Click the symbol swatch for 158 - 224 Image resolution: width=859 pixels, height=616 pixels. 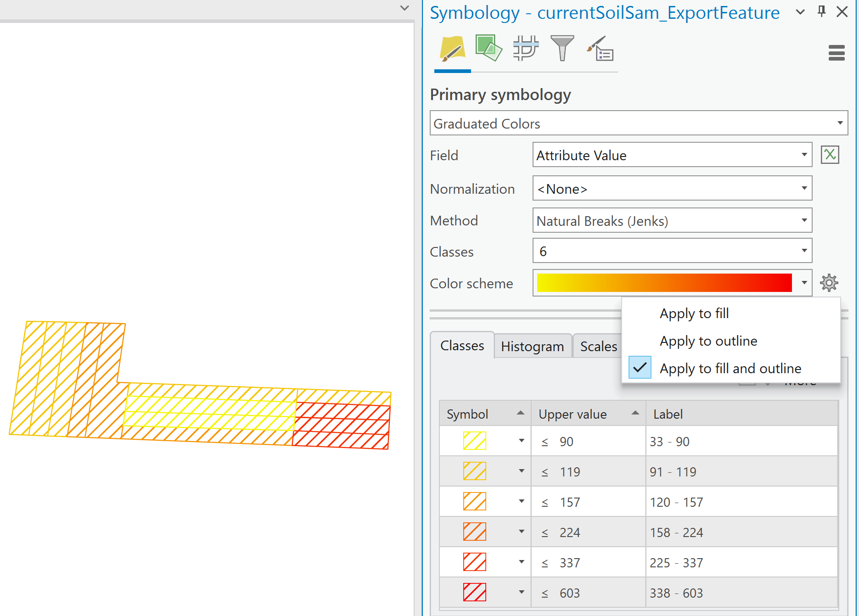pyautogui.click(x=474, y=532)
